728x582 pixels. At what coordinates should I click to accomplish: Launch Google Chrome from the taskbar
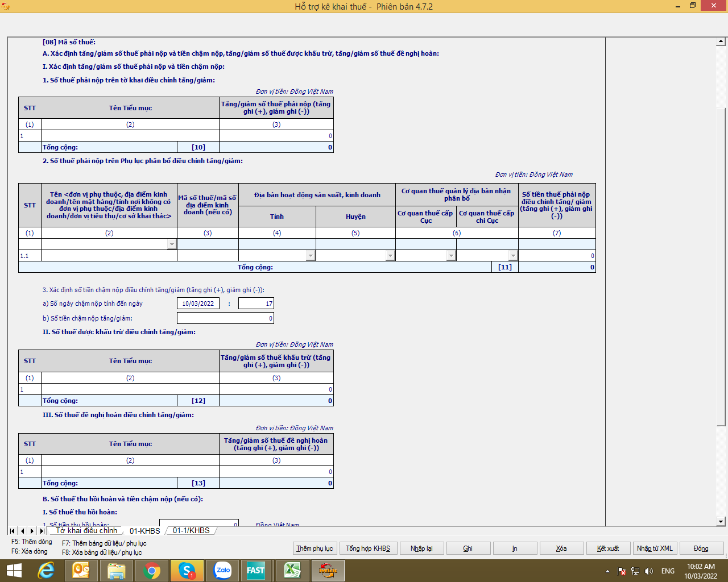152,571
